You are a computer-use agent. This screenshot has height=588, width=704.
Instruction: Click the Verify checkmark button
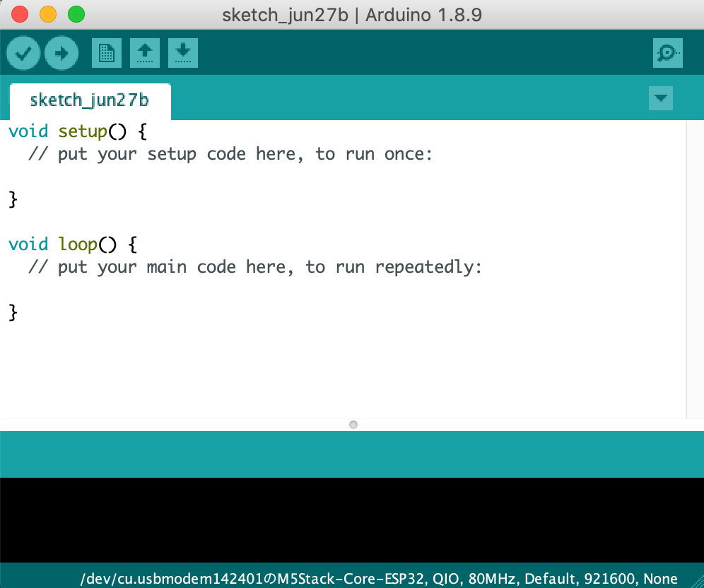(x=23, y=54)
